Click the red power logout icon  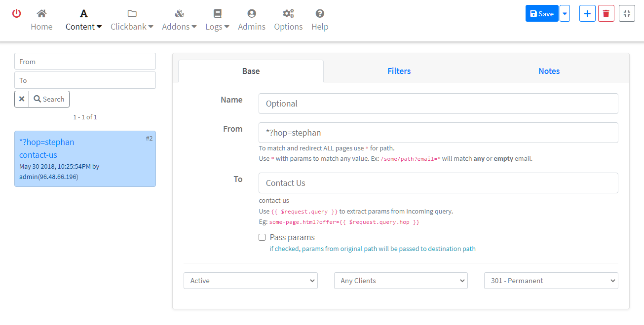[17, 14]
